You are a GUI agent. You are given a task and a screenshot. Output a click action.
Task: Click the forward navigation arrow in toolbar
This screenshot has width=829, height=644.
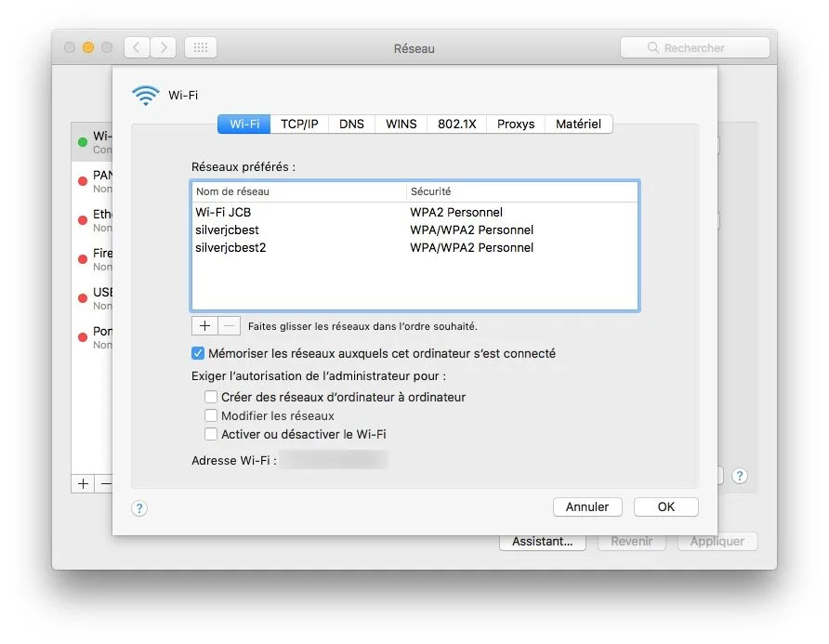[x=164, y=47]
